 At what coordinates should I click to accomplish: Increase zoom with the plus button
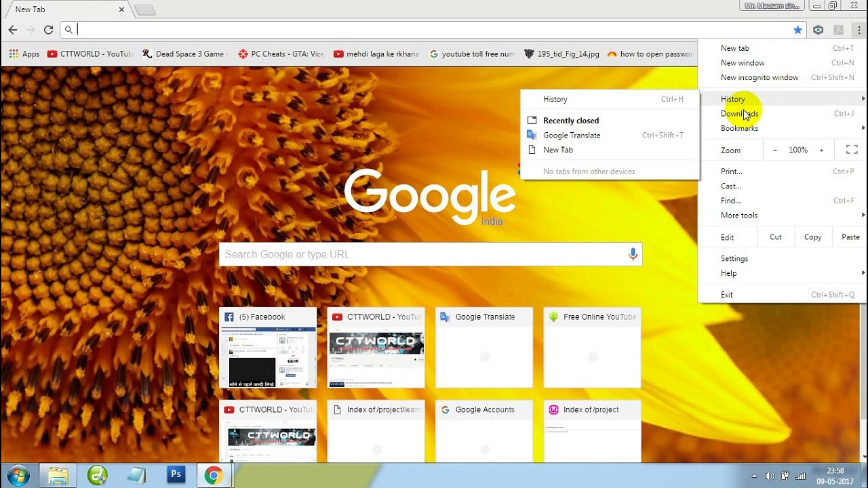click(821, 150)
